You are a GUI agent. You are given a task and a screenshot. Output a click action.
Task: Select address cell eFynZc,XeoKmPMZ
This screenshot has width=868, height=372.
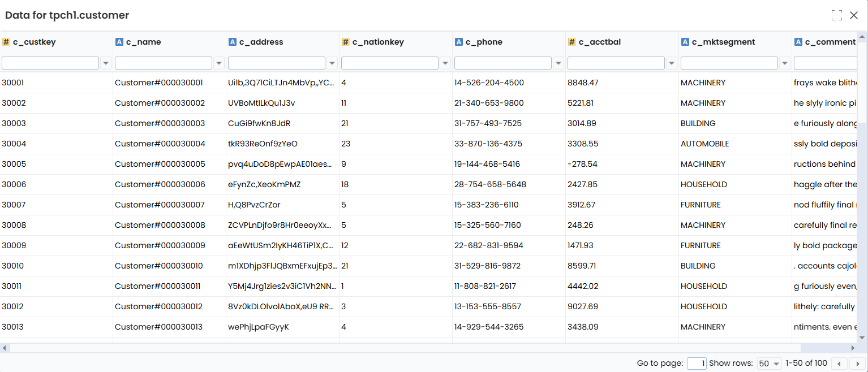coord(283,184)
